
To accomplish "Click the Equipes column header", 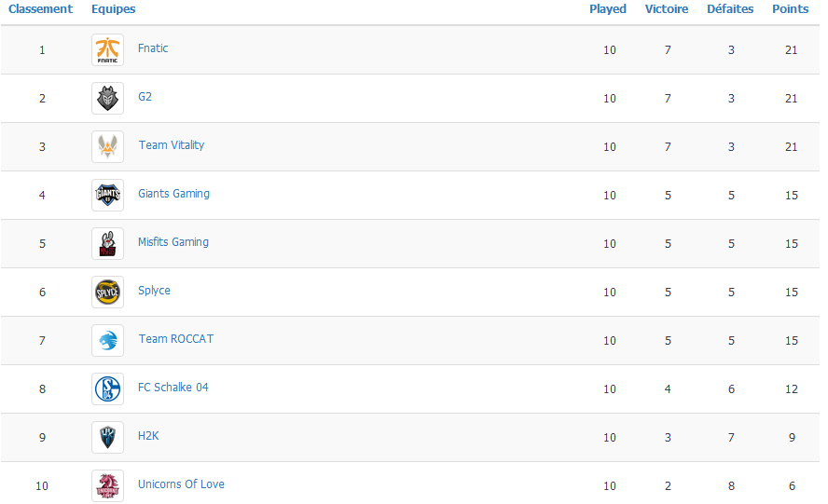I will (x=114, y=9).
